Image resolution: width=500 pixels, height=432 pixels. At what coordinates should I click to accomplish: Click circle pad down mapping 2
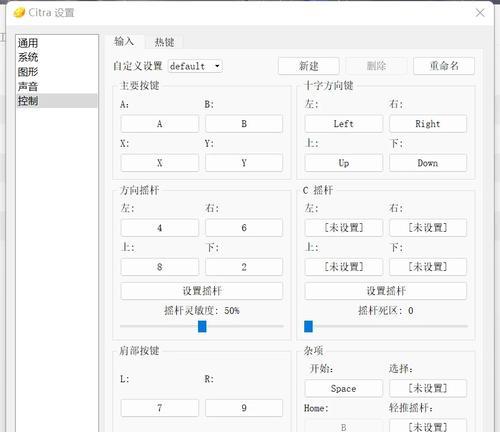pyautogui.click(x=244, y=267)
